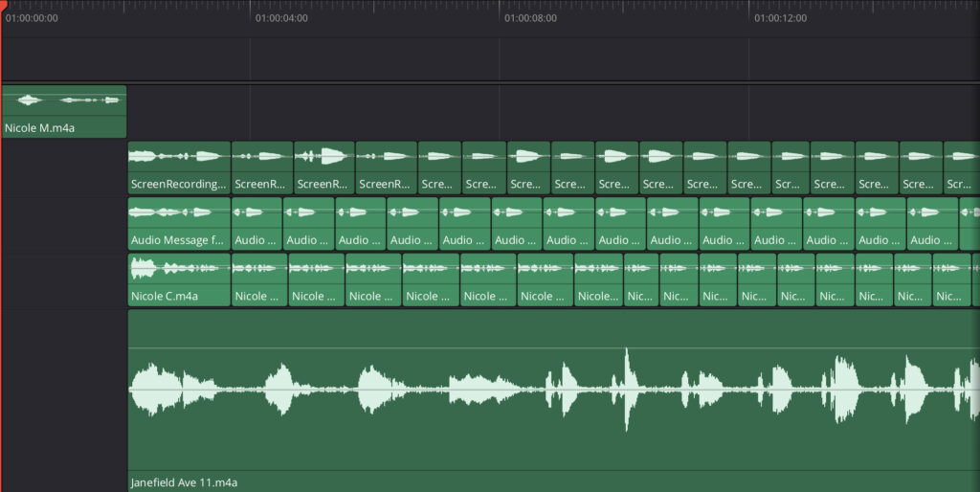This screenshot has width=980, height=492.
Task: Select the Audio Message f... clip
Action: [179, 224]
